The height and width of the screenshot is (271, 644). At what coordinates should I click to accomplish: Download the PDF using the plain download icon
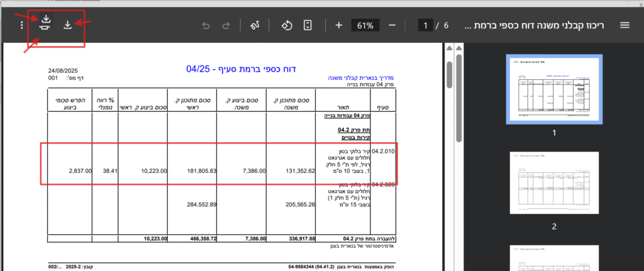67,25
